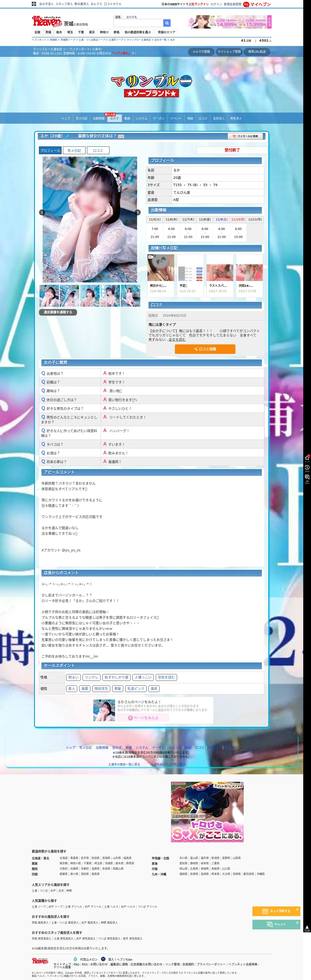Click 携帯URL転送 button
The width and height of the screenshot is (311, 980).
(x=257, y=52)
